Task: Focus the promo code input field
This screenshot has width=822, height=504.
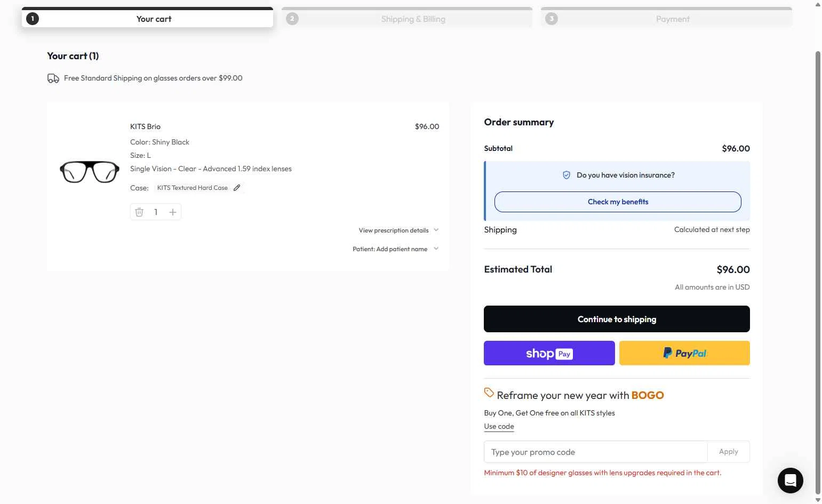Action: tap(595, 452)
